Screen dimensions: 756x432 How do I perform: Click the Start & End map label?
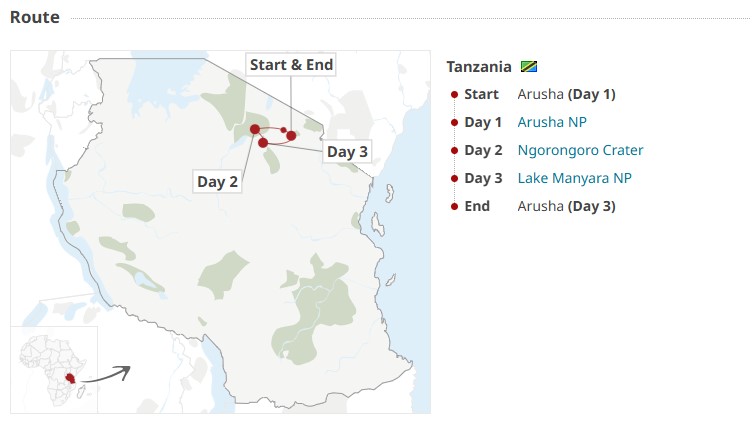tap(291, 65)
